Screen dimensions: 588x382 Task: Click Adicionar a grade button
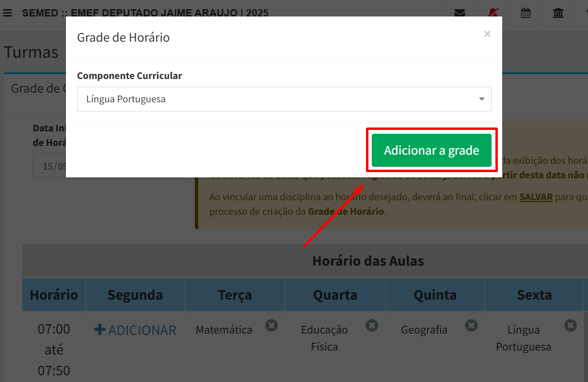pos(431,150)
